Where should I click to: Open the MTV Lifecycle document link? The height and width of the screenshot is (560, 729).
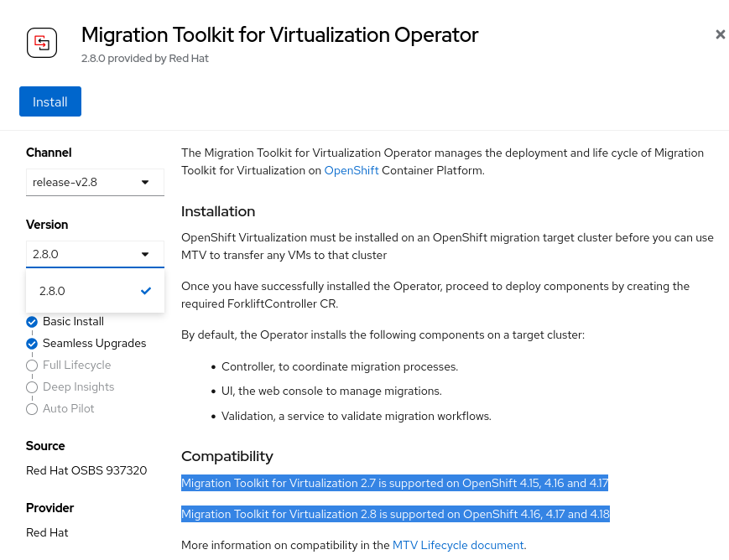tap(458, 545)
